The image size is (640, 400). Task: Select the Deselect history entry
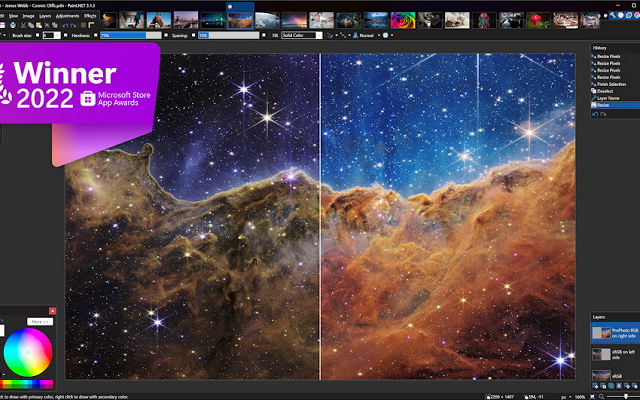[615, 91]
